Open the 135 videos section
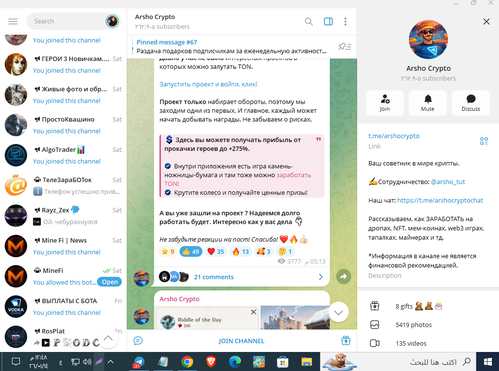This screenshot has width=499, height=371. (428, 343)
